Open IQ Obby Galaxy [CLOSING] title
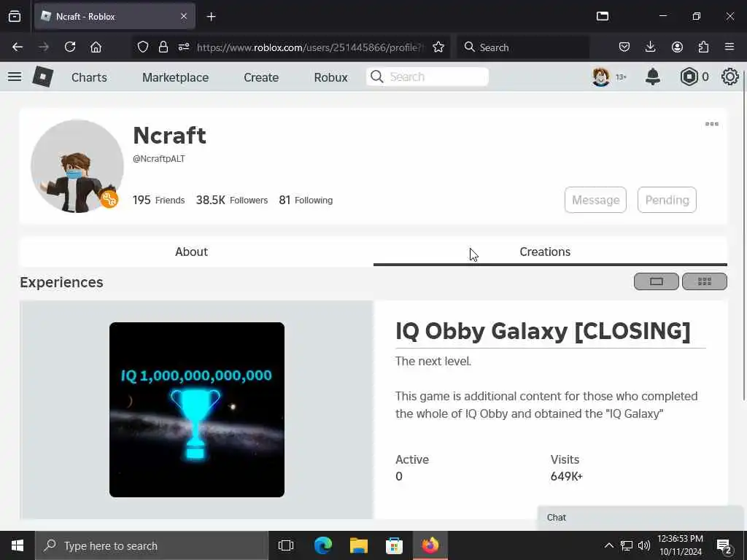The height and width of the screenshot is (560, 747). pos(543,331)
